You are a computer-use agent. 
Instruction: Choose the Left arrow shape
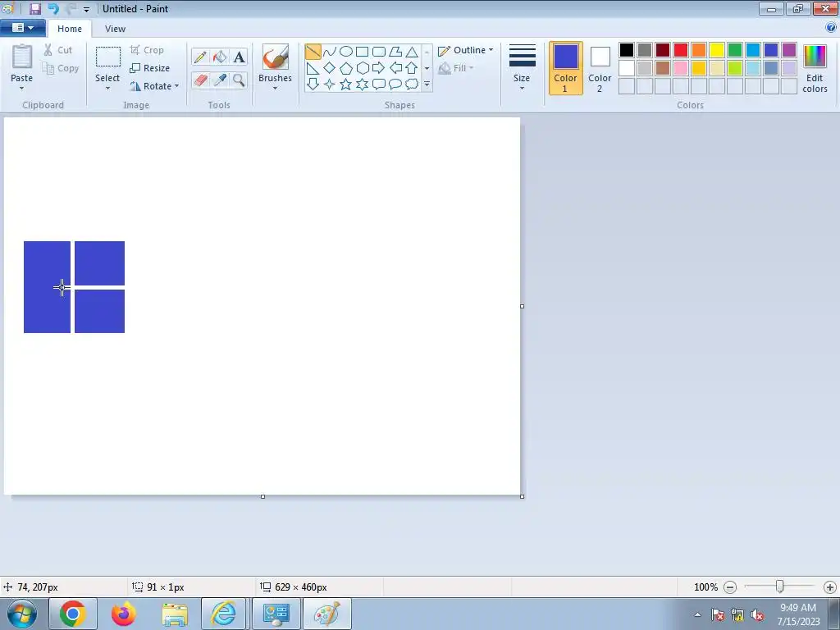tap(395, 68)
